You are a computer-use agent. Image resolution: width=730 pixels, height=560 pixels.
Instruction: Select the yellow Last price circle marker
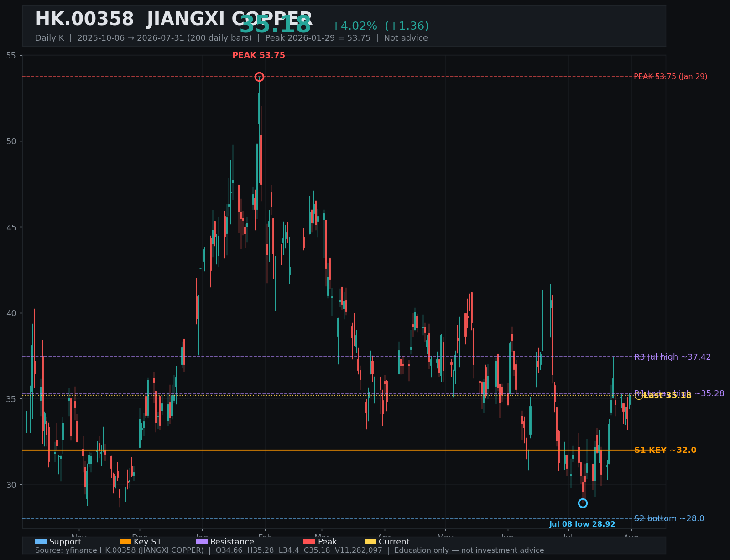(639, 396)
